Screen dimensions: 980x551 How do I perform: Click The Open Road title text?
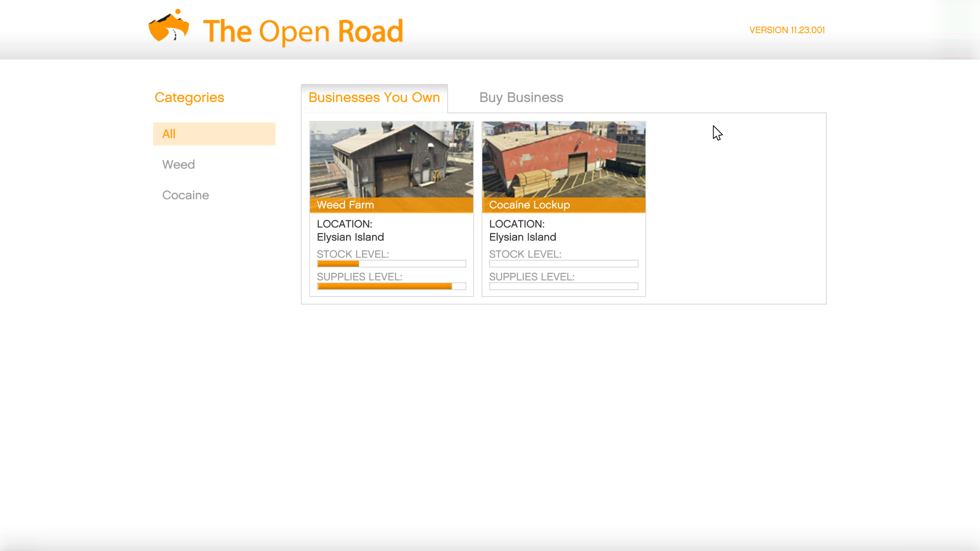click(x=303, y=32)
